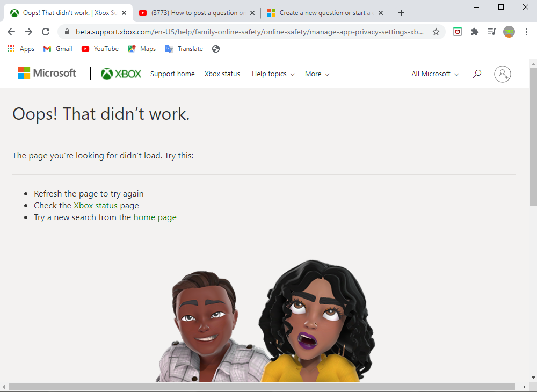Viewport: 537px width, 392px height.
Task: Open Chrome's three-dot menu
Action: click(526, 32)
